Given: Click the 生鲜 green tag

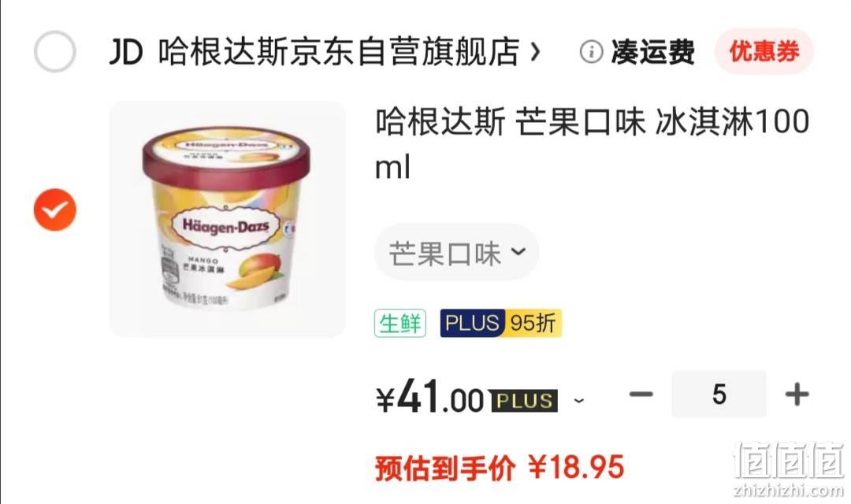Looking at the screenshot, I should (x=400, y=324).
